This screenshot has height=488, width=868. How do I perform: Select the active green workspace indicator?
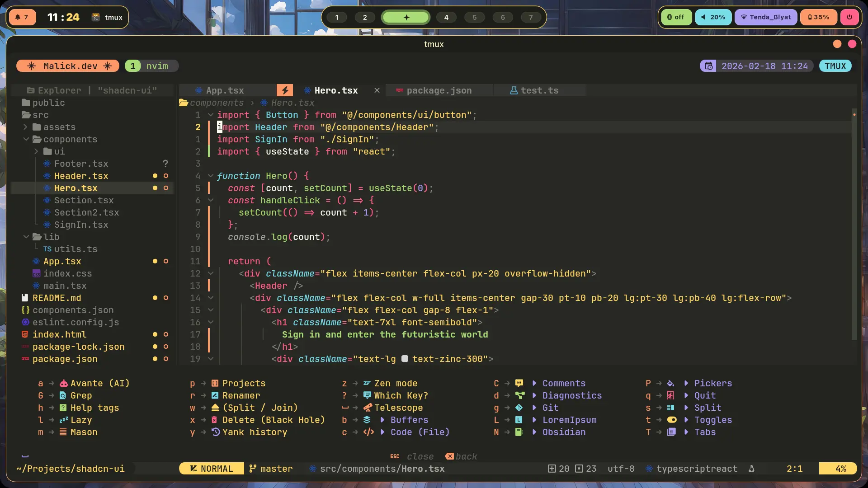point(406,18)
